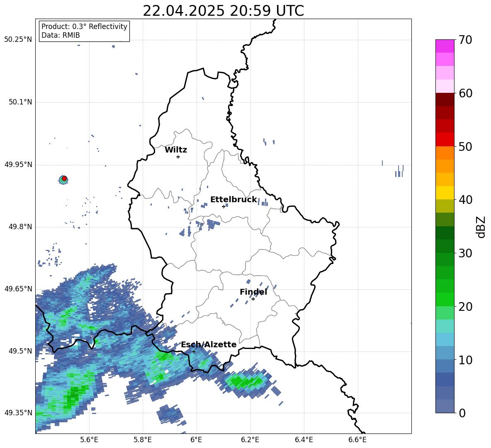Select the Ettelbruck city label

233,200
